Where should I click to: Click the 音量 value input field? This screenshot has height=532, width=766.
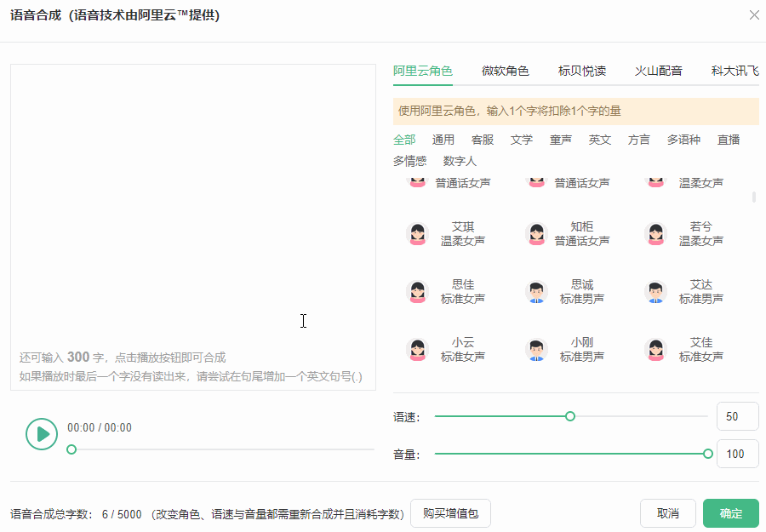point(737,454)
